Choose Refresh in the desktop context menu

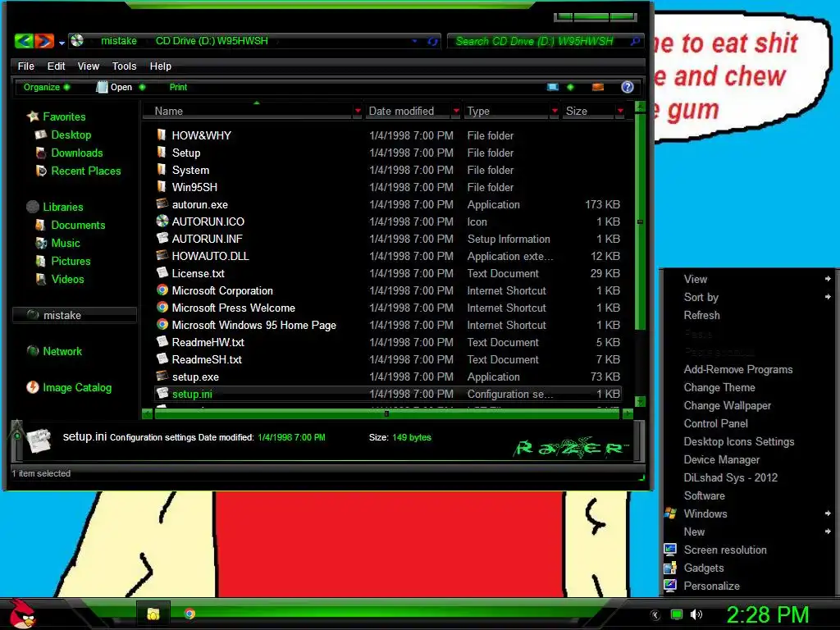[x=702, y=316]
